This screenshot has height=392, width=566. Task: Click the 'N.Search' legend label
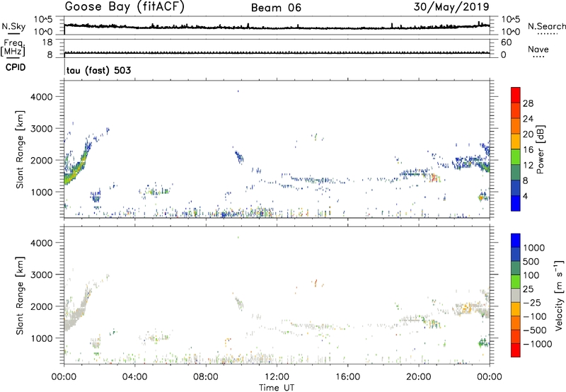pos(546,26)
